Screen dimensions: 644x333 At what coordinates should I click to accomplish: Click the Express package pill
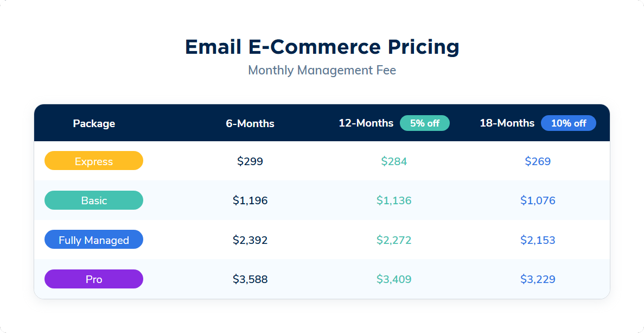[94, 161]
